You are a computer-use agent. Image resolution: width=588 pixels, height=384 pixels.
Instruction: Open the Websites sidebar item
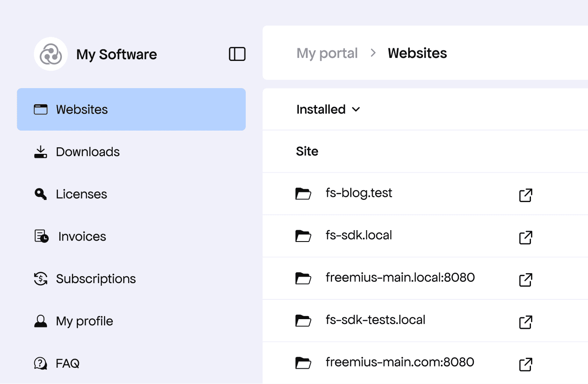point(82,110)
